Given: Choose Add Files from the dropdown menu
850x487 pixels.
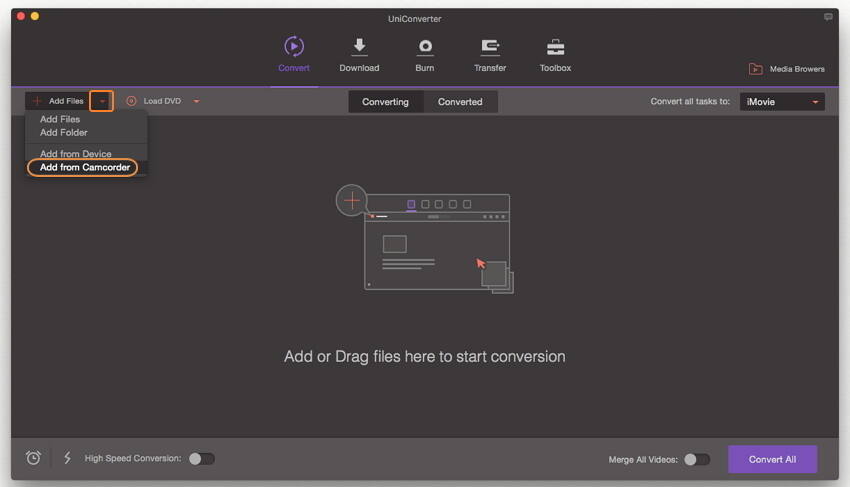Looking at the screenshot, I should pos(60,119).
